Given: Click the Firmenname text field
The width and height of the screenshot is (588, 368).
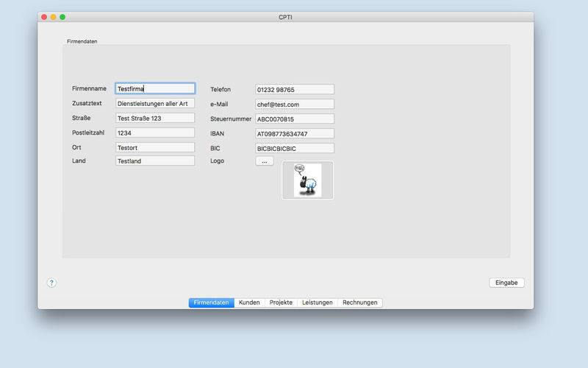Looking at the screenshot, I should click(155, 89).
